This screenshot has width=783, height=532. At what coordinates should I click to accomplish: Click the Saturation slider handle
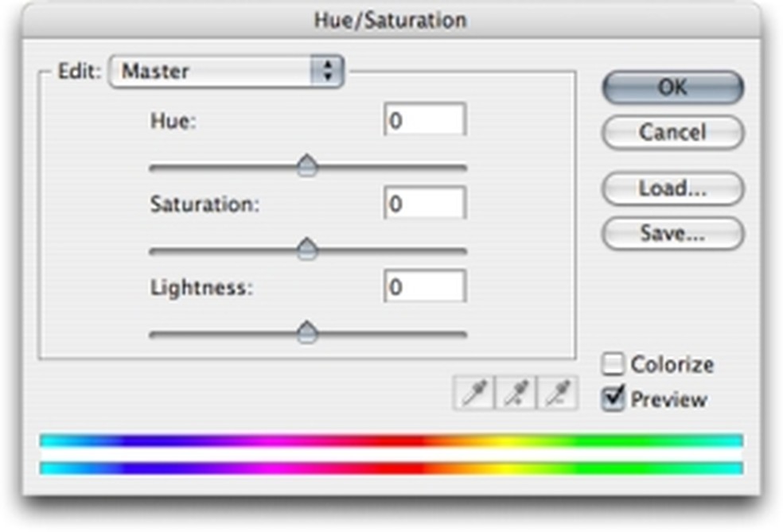308,248
